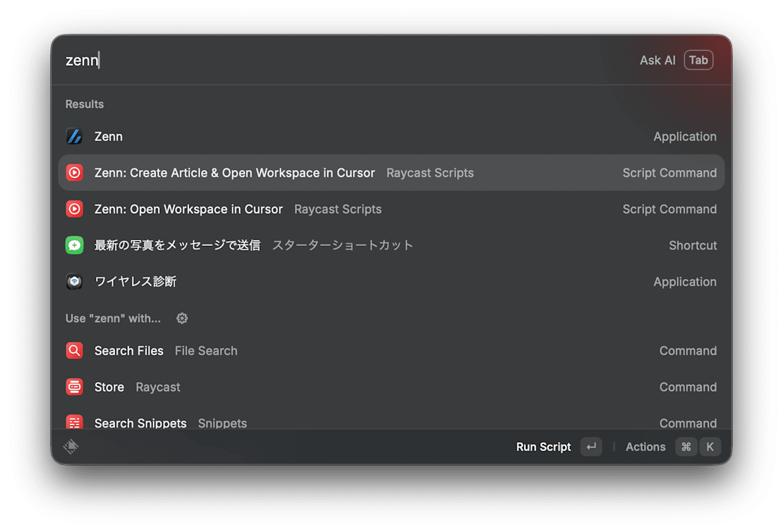Select the Zenn application result
Screen dimensions: 783x532
point(391,136)
